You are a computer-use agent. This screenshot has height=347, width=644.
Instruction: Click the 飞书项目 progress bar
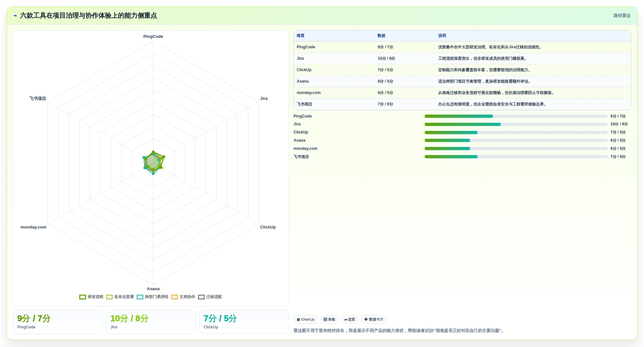516,157
